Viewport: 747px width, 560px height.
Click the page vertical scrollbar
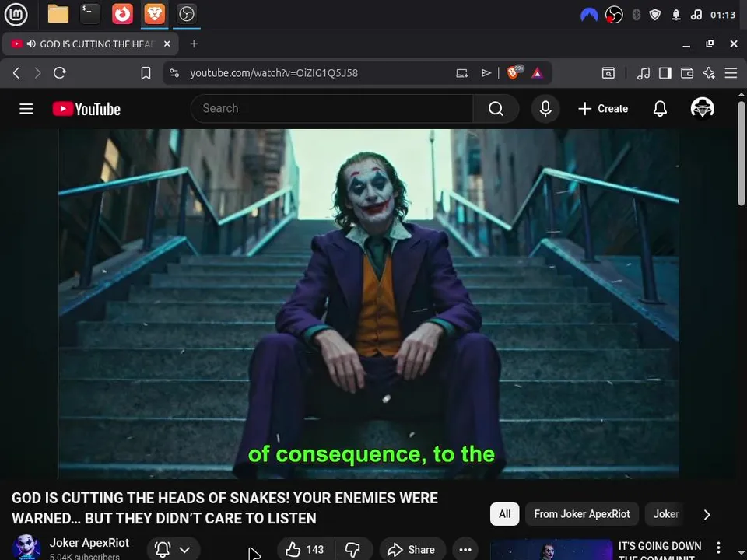pos(742,152)
